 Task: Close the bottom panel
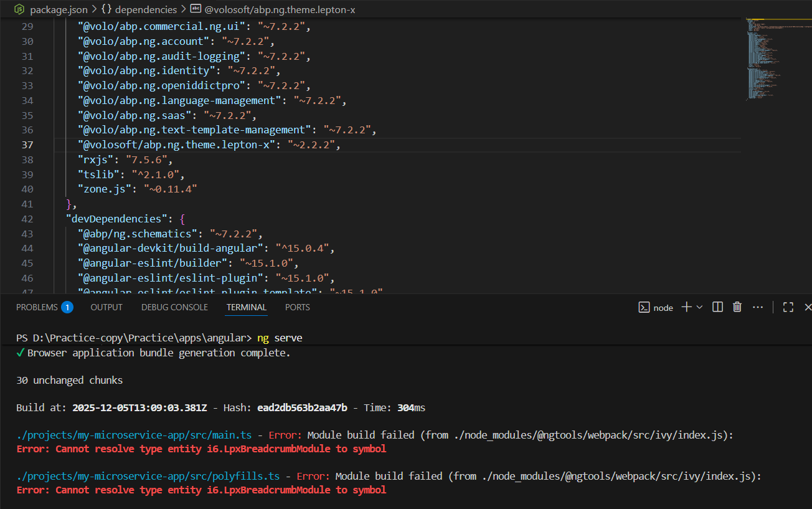(x=808, y=307)
